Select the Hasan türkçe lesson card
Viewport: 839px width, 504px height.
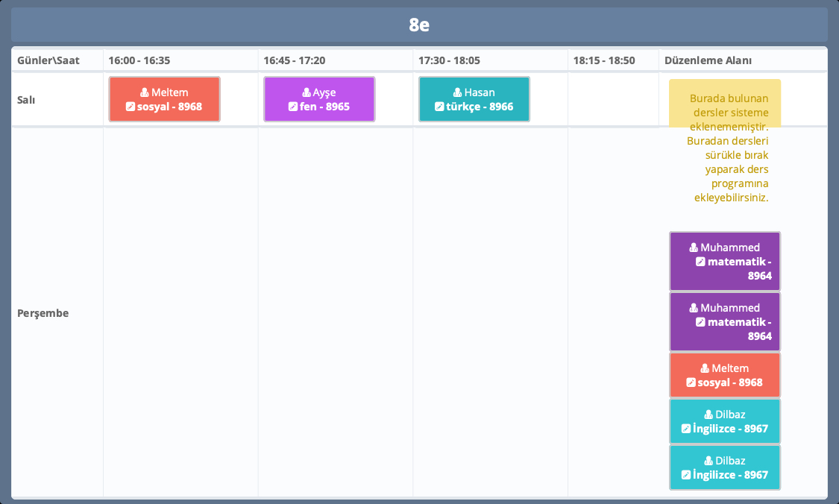point(474,99)
